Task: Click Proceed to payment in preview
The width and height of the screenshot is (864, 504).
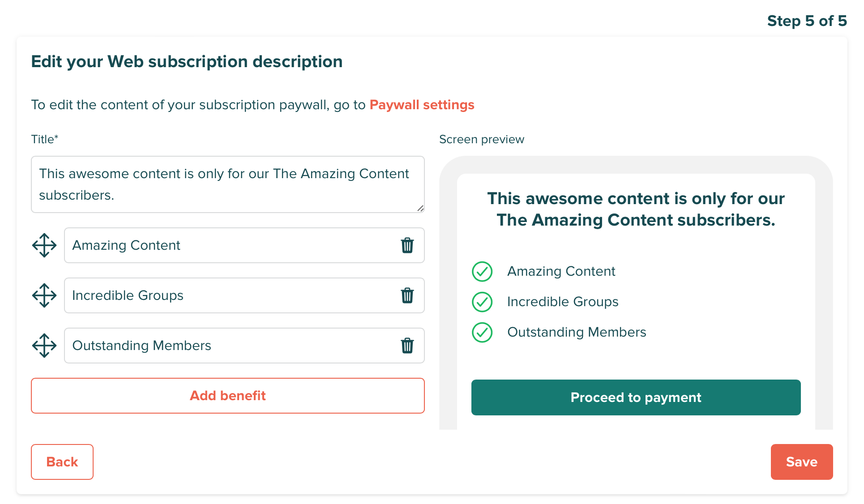Action: pos(636,397)
